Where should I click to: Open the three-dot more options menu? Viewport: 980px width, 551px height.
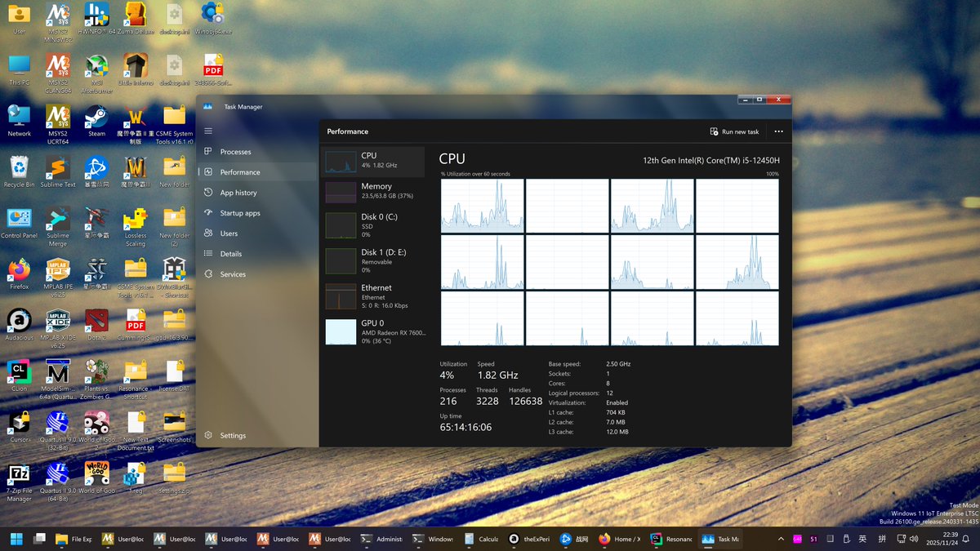click(x=778, y=131)
